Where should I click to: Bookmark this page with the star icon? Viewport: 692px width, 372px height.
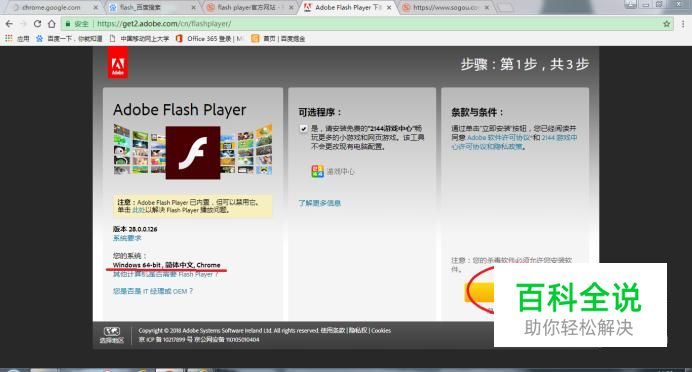(x=666, y=24)
